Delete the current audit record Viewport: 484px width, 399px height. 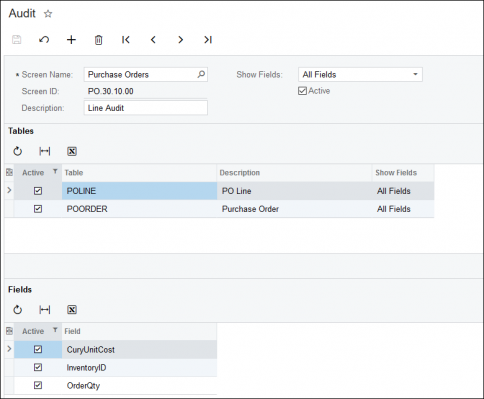coord(98,40)
